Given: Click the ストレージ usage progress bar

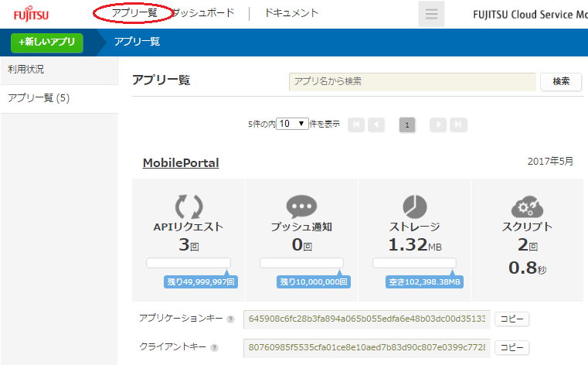Looking at the screenshot, I should click(x=414, y=263).
